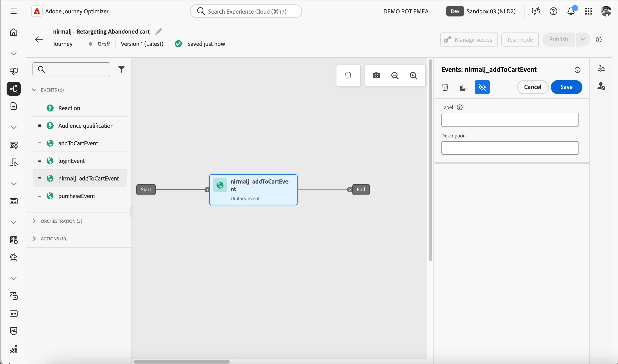Screen dimensions: 618x364
Task: Zoom in on the journey canvas
Action: coord(413,76)
